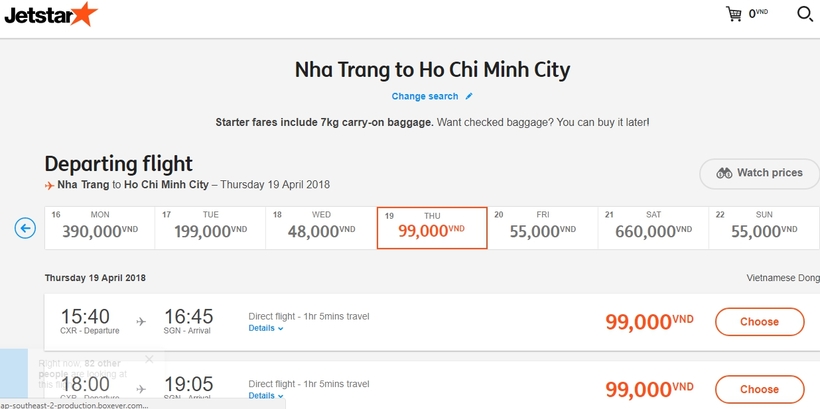The width and height of the screenshot is (820, 409).
Task: Expand Details for the 15:40 flight
Action: pos(266,328)
